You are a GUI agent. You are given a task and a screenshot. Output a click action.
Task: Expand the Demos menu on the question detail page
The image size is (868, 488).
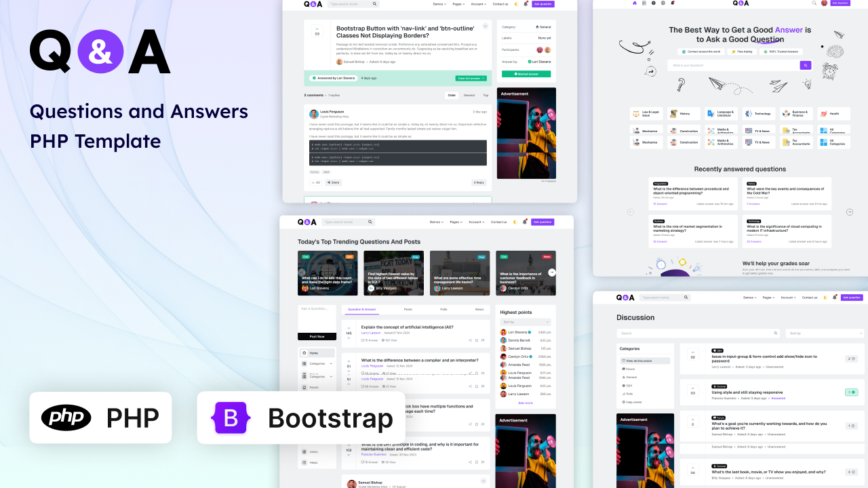[439, 4]
